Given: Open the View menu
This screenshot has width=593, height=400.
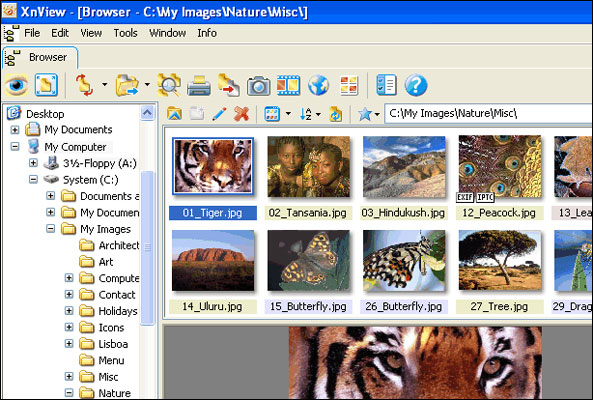Looking at the screenshot, I should click(x=91, y=33).
